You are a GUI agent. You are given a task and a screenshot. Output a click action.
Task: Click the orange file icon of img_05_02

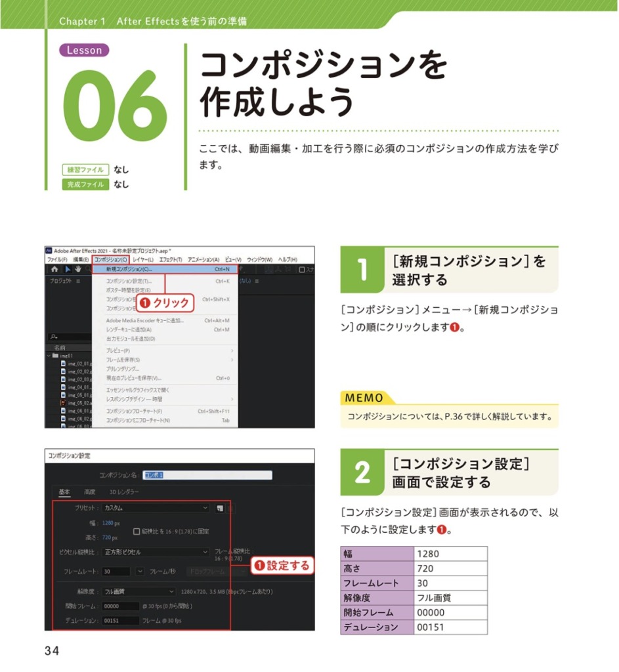click(64, 403)
